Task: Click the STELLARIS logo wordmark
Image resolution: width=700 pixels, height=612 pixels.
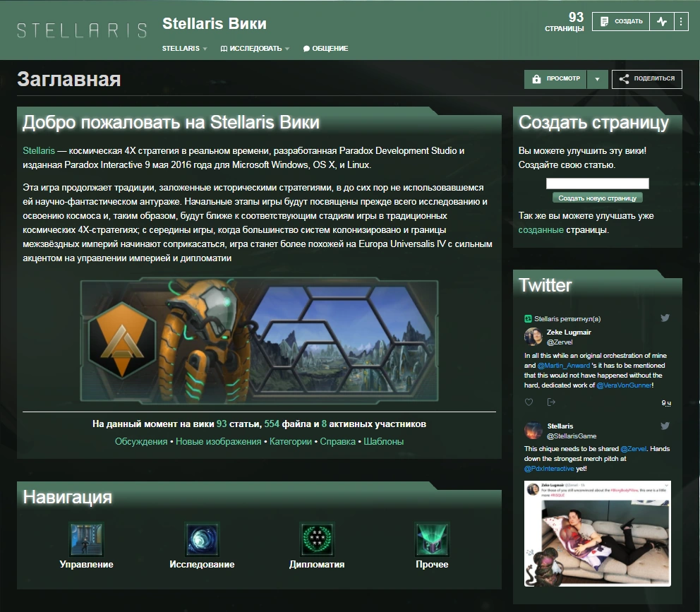Action: tap(82, 30)
